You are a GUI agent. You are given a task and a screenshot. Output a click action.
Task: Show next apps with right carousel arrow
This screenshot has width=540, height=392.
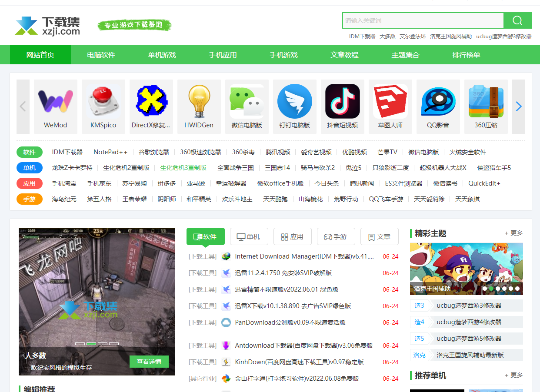point(519,106)
